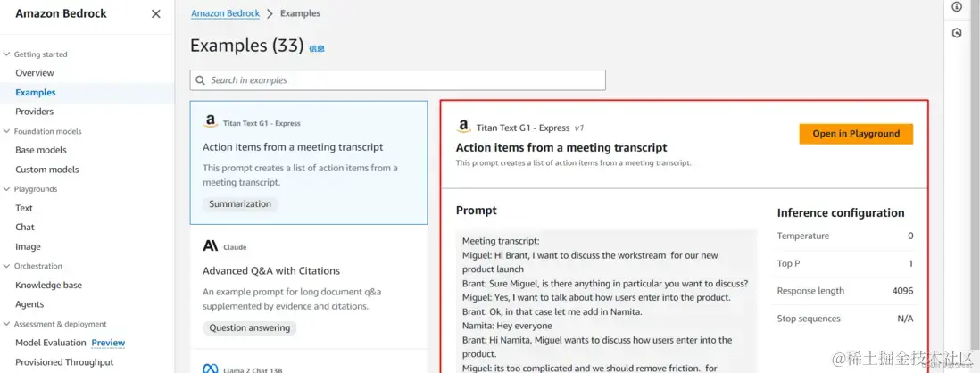Click the 'Examples' breadcrumb text
Screen dimensions: 980x373
[301, 13]
